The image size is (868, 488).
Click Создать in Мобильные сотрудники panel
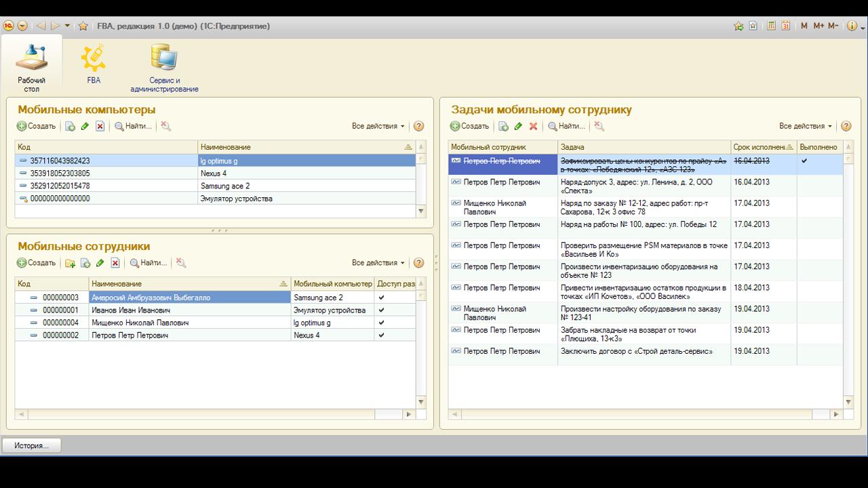(x=37, y=263)
